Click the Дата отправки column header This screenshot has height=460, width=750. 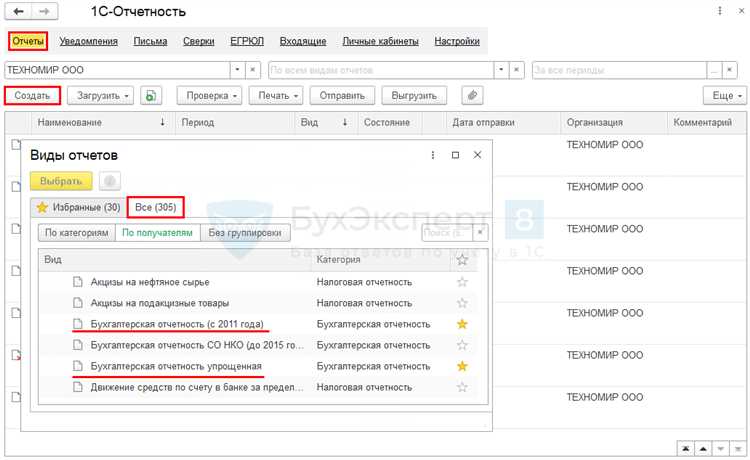[x=503, y=122]
